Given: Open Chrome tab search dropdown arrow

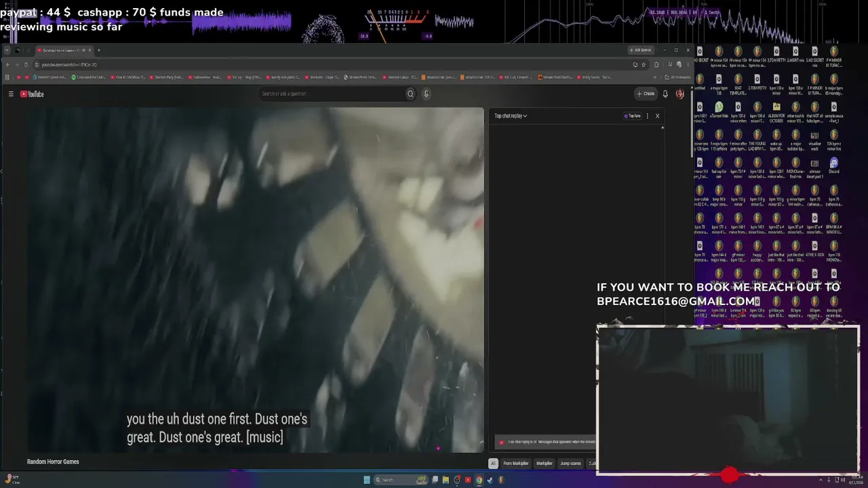Looking at the screenshot, I should [7, 50].
